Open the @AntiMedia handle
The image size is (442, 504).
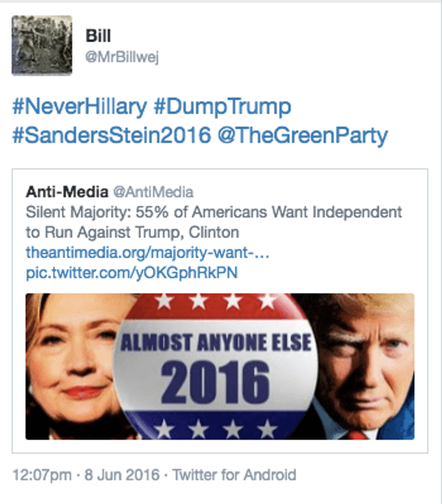153,192
